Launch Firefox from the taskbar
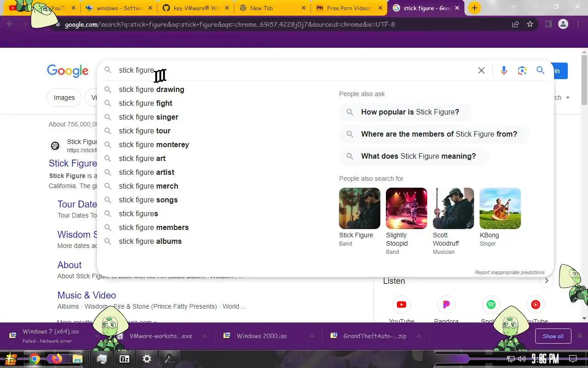Viewport: 588px width, 368px height. pos(57,359)
